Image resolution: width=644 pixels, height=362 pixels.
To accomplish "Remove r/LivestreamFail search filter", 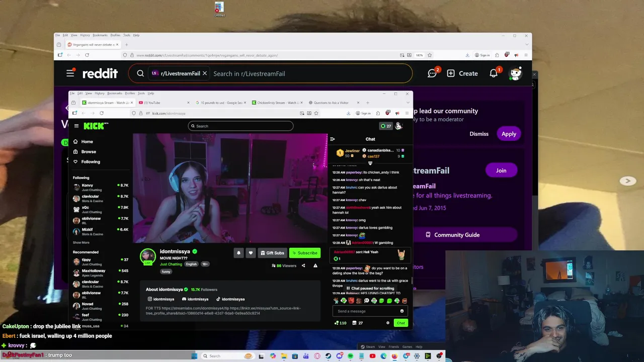I will pyautogui.click(x=205, y=73).
